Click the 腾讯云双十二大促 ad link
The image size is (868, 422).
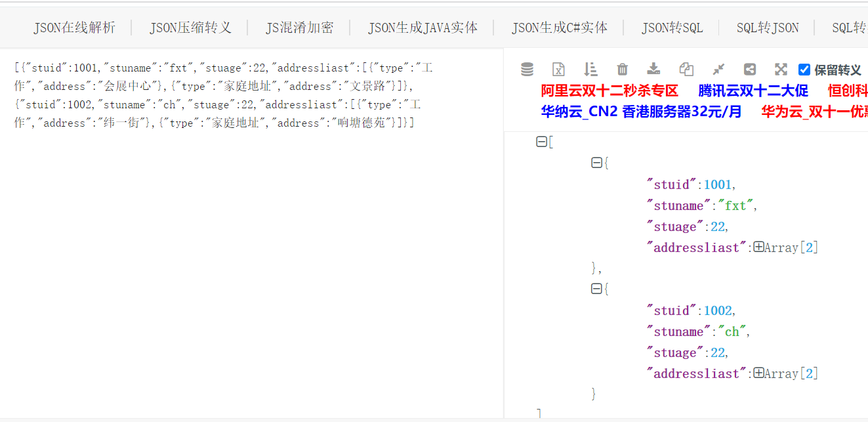(x=753, y=91)
